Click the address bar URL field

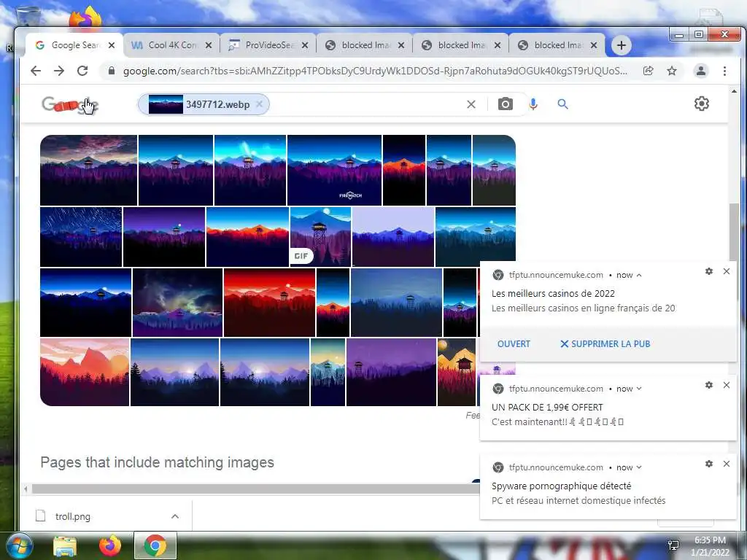(375, 71)
